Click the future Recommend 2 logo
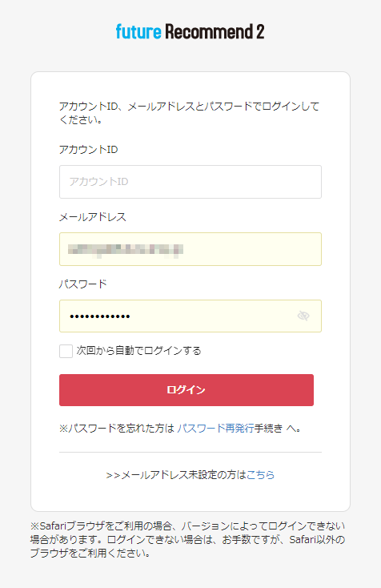Viewport: 381px width, 588px height. tap(190, 31)
